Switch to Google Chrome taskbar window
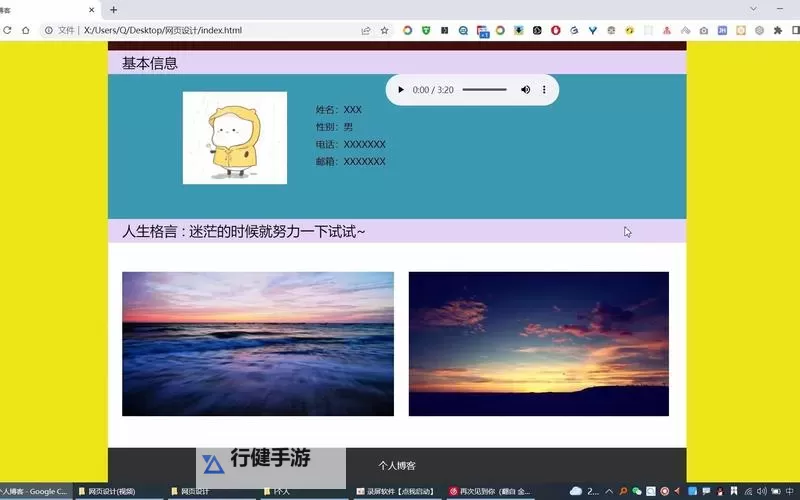The image size is (800, 500). point(35,492)
